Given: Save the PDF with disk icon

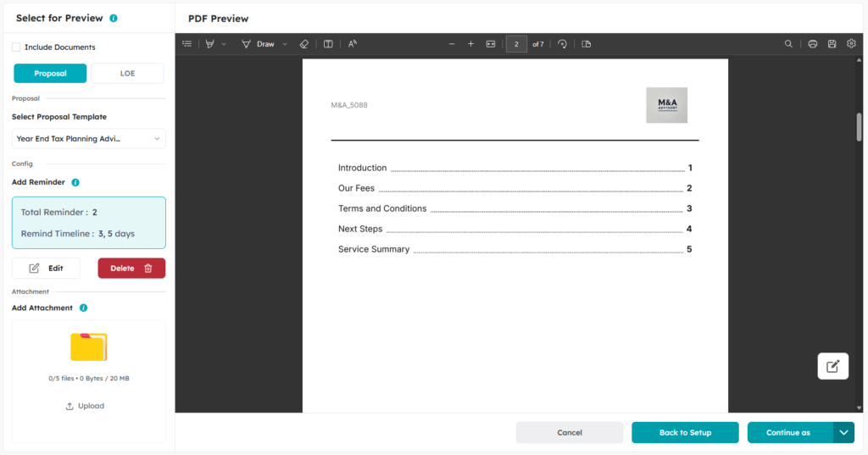Looking at the screenshot, I should 832,44.
